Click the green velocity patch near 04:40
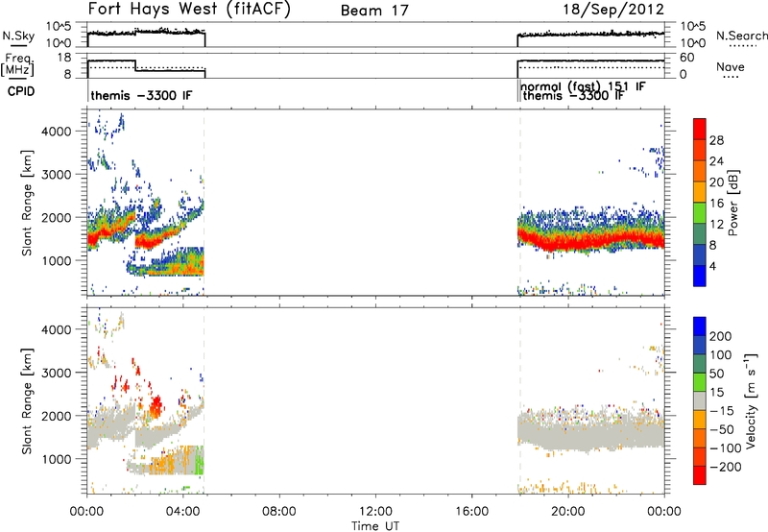The width and height of the screenshot is (768, 532). coord(199,460)
